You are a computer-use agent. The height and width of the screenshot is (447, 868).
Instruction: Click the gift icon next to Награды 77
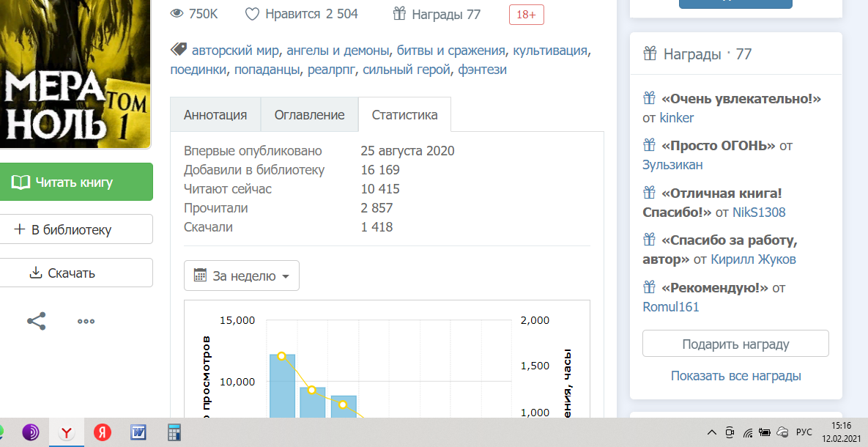pos(399,14)
